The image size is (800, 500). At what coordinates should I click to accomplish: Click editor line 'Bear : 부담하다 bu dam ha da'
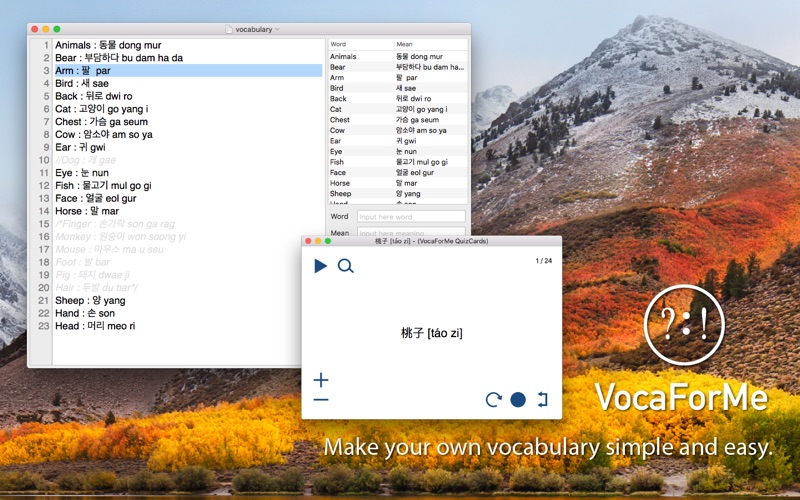(119, 58)
